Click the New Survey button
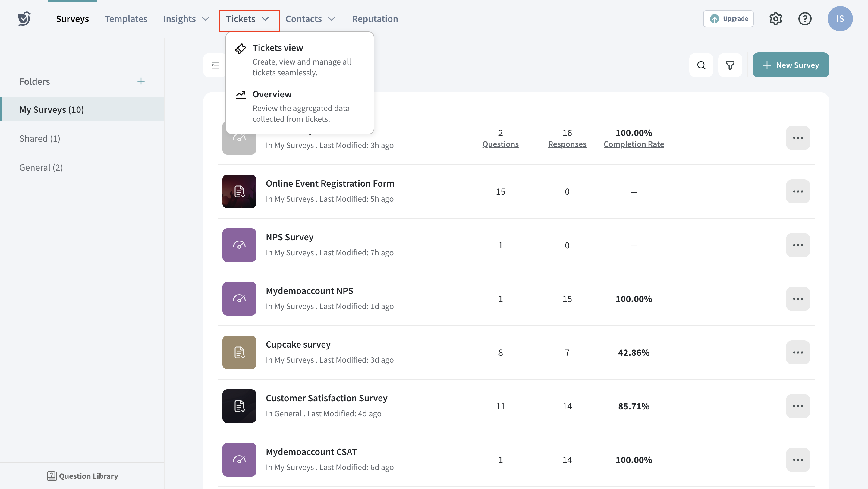This screenshot has height=489, width=868. [791, 65]
